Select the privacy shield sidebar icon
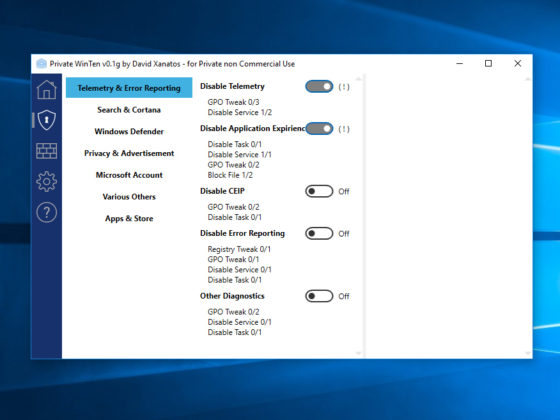This screenshot has width=560, height=420. pyautogui.click(x=47, y=120)
